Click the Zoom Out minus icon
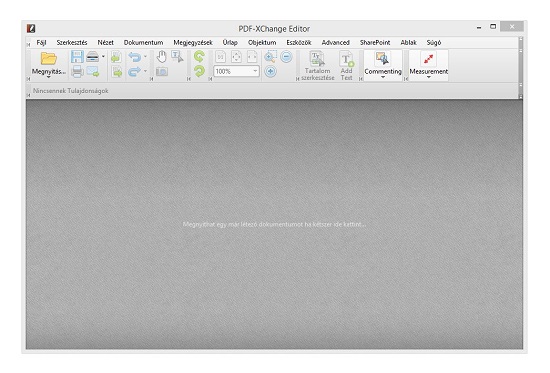The height and width of the screenshot is (373, 550). 287,56
